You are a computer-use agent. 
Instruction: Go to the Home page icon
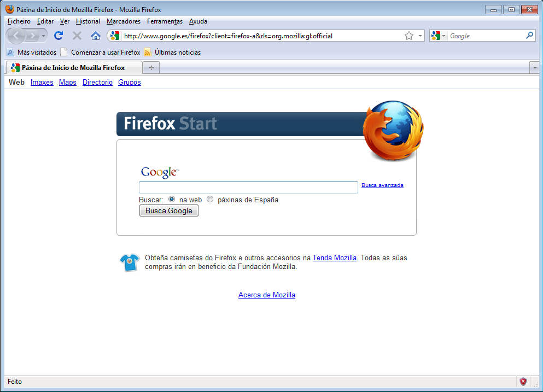96,36
